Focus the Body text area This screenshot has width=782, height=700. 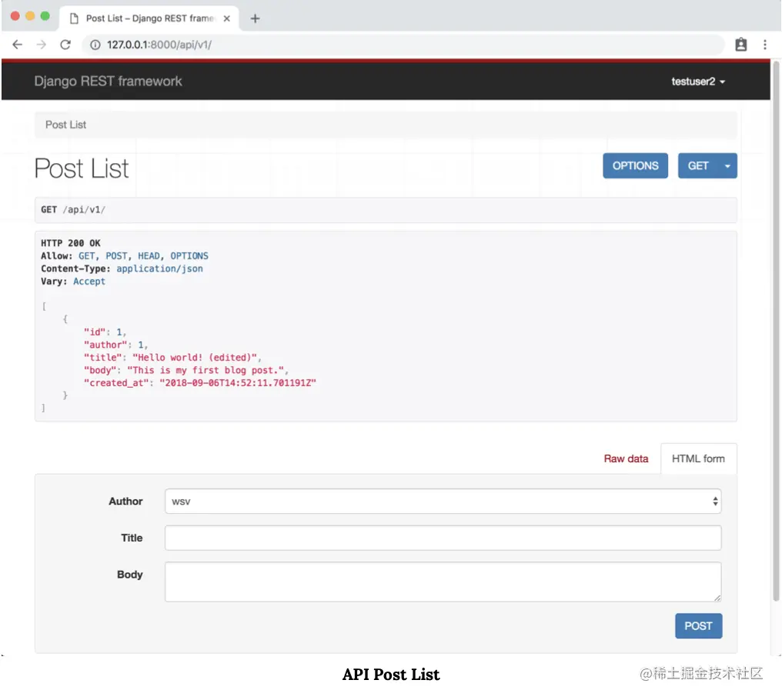[443, 582]
